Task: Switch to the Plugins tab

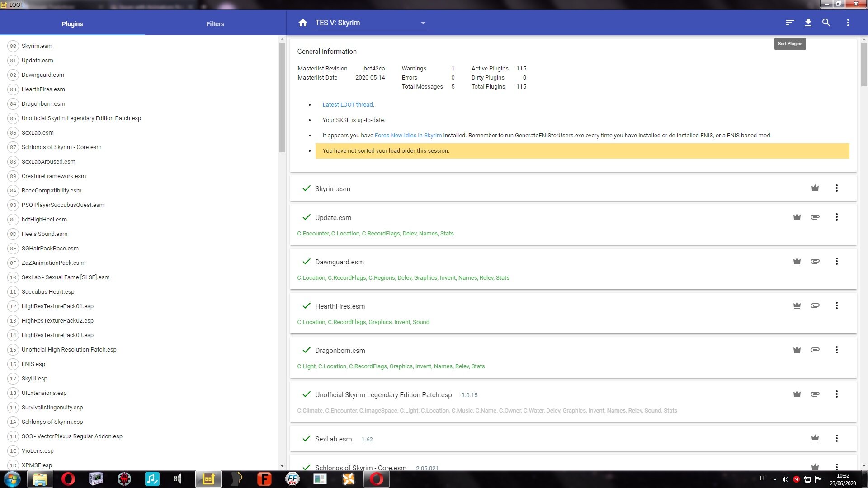Action: pos(72,23)
